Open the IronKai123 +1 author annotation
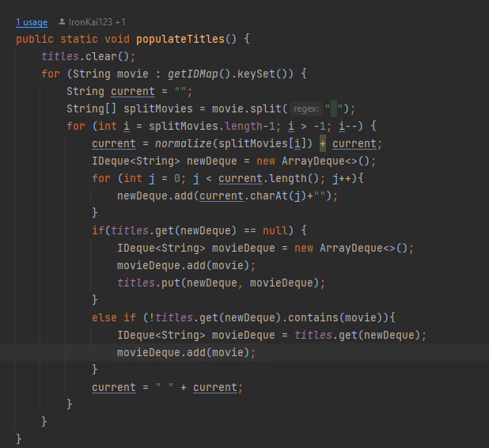This screenshot has height=448, width=489. [97, 21]
